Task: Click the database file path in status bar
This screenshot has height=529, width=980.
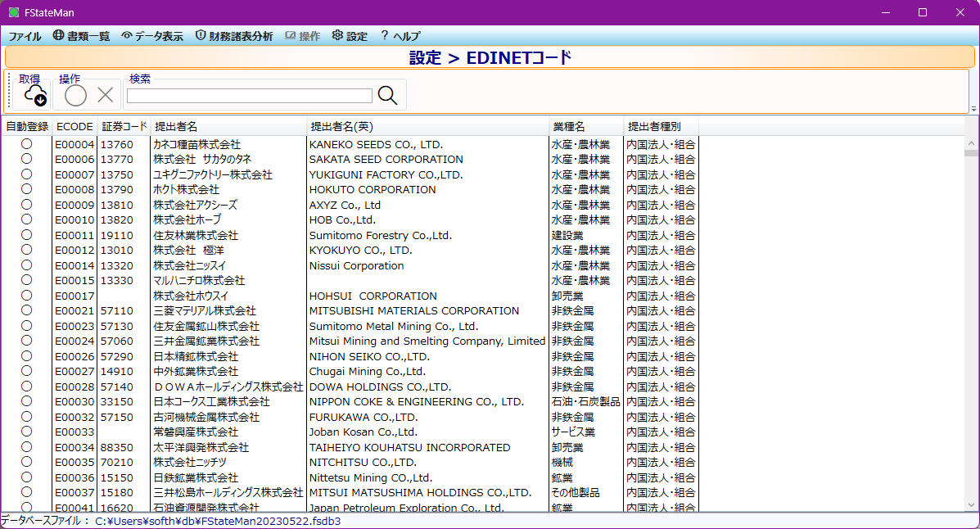Action: [218, 521]
